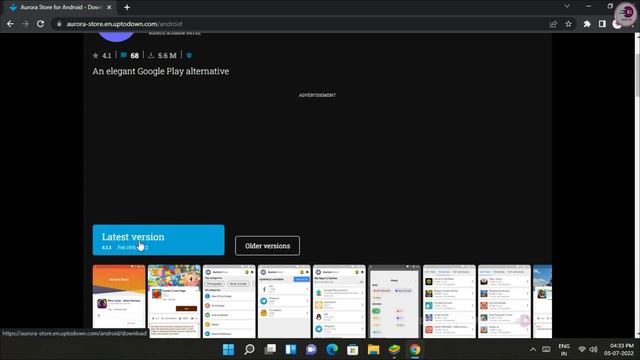Image resolution: width=640 pixels, height=360 pixels.
Task: Open the Candy Crush app page screenshot
Action: 174,301
